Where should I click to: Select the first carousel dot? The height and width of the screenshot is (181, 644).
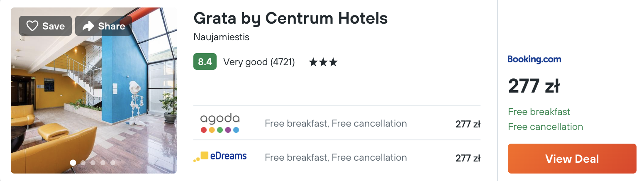[73, 163]
